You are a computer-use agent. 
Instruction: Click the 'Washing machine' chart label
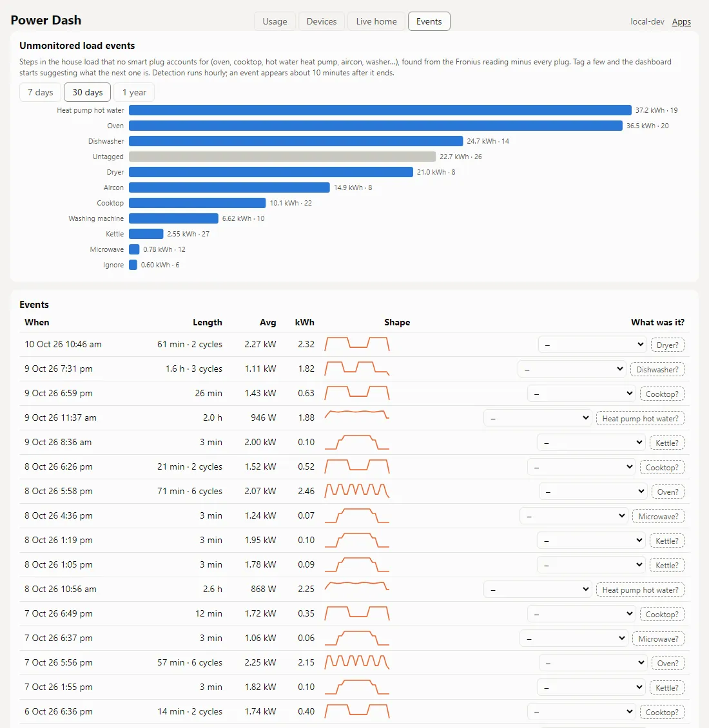tap(96, 218)
